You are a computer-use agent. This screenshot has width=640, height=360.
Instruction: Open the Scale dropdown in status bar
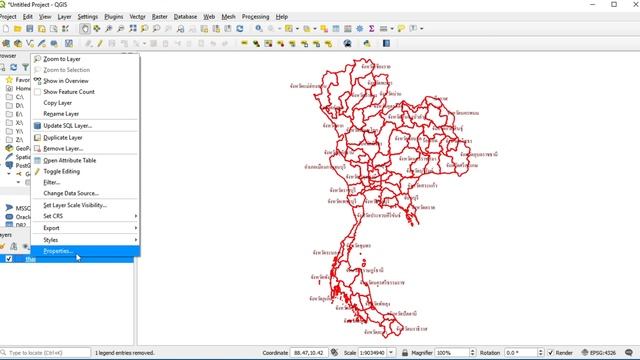391,352
